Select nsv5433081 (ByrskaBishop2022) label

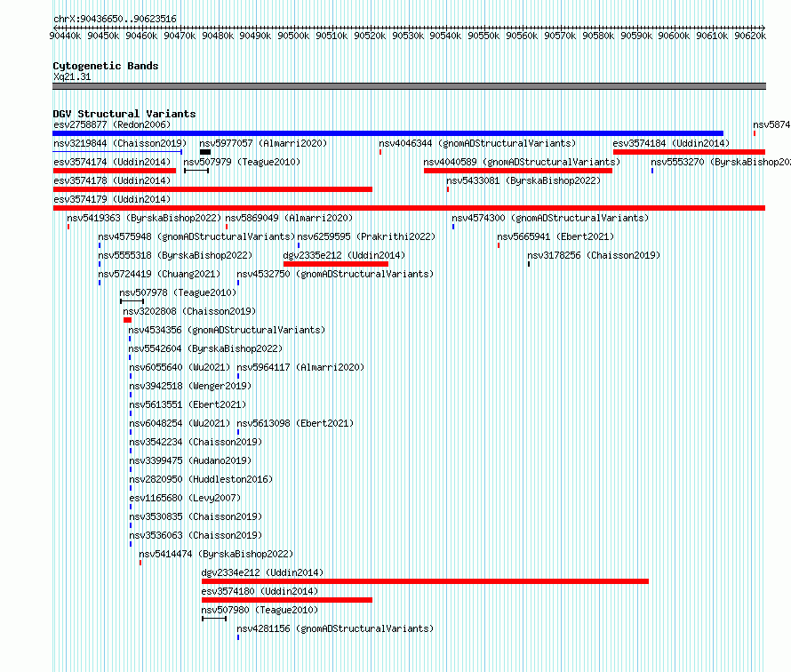coord(523,180)
